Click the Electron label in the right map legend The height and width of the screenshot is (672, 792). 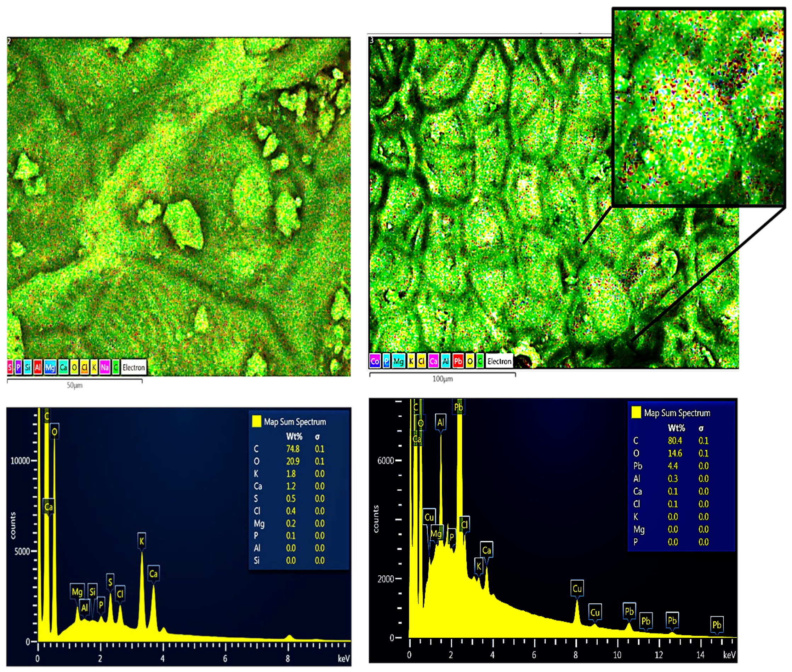(x=499, y=361)
